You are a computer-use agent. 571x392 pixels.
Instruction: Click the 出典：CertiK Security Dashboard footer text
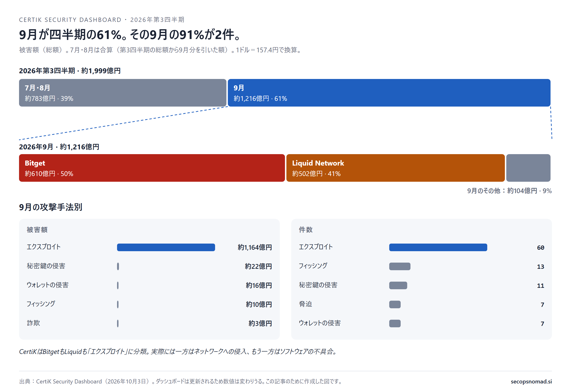tap(181, 381)
